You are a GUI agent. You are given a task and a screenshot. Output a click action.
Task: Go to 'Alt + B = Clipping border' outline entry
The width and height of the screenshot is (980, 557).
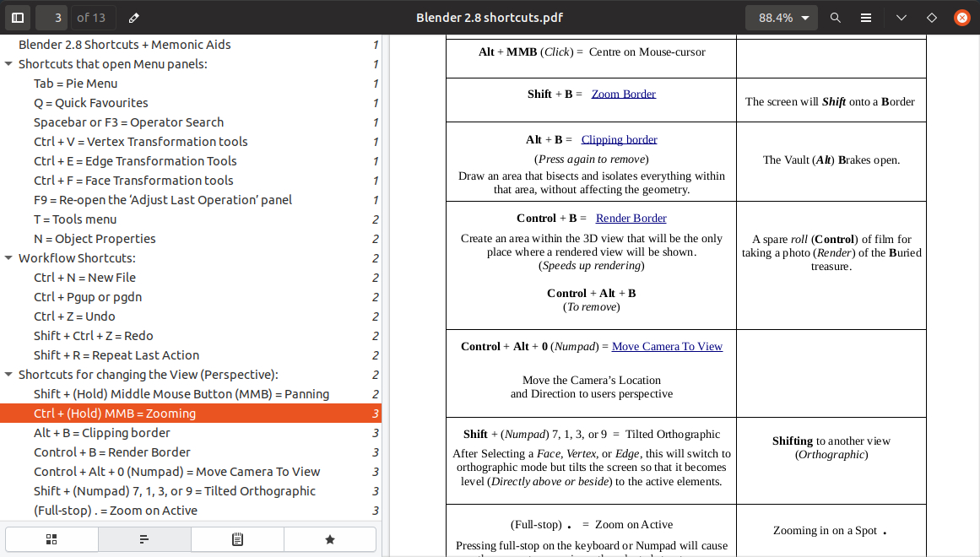[x=191, y=433]
